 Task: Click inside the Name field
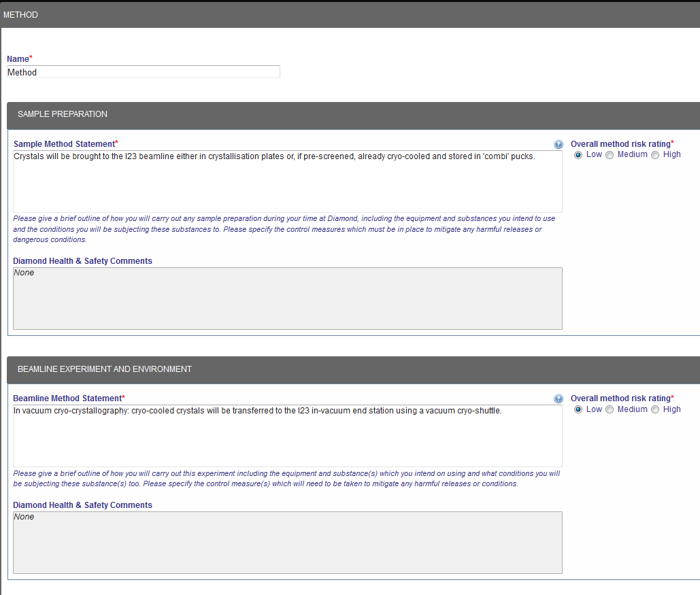[143, 71]
